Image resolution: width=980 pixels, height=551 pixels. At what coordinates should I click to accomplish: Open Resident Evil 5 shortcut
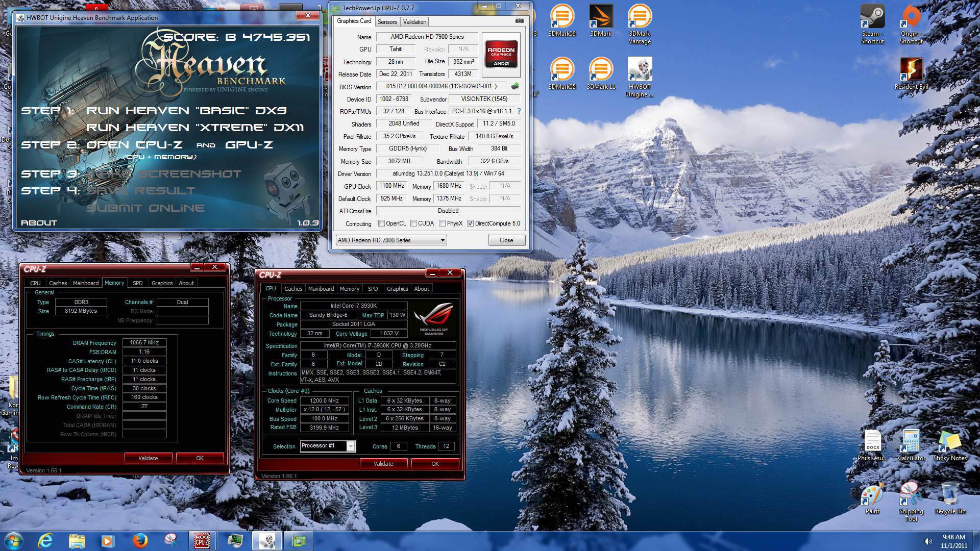click(x=911, y=77)
